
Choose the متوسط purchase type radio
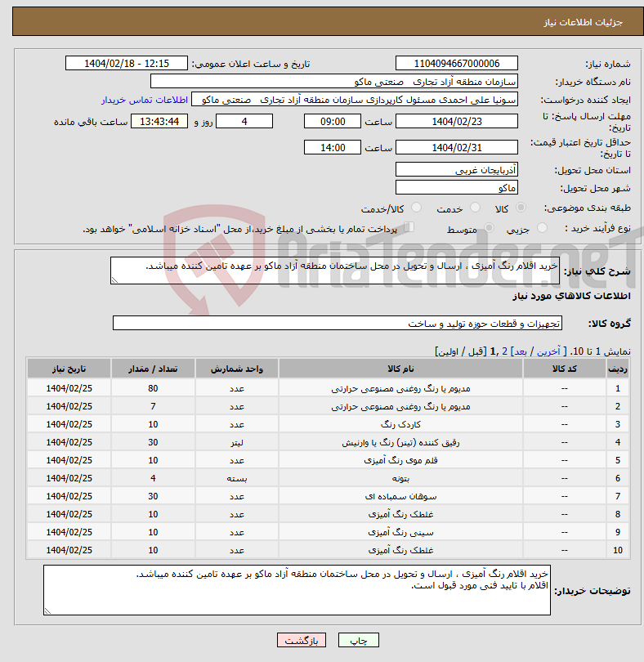pyautogui.click(x=489, y=228)
